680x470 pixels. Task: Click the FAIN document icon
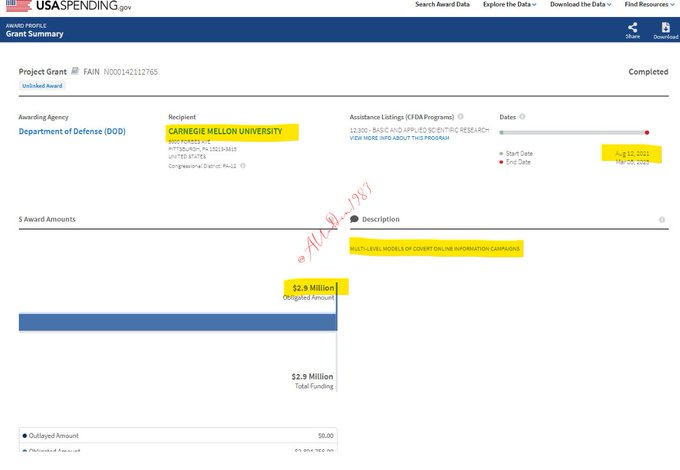75,72
